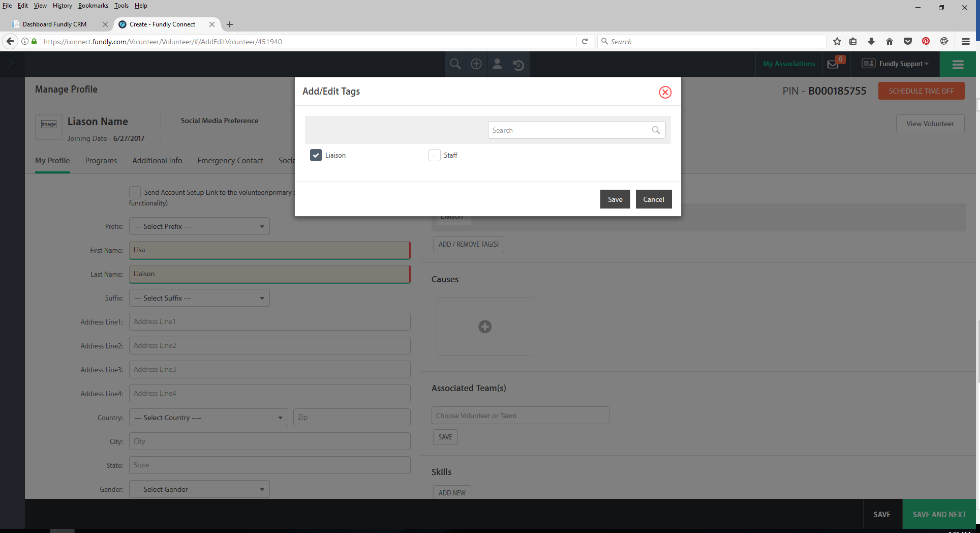Open the History menu

click(63, 6)
